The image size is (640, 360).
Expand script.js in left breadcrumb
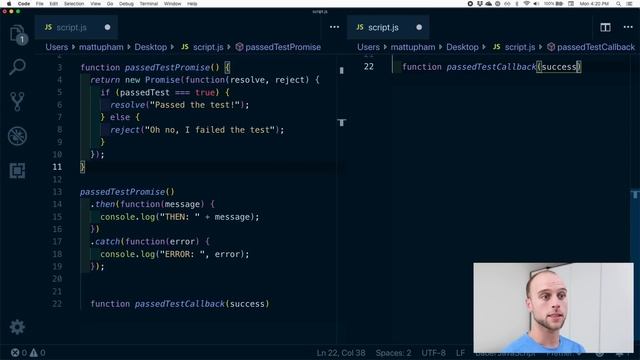coord(208,47)
